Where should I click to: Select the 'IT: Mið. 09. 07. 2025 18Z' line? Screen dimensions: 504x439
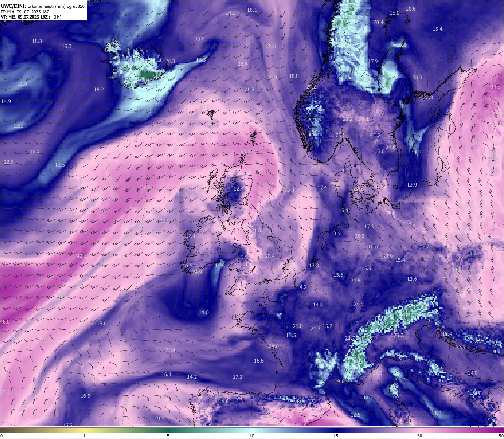click(25, 12)
